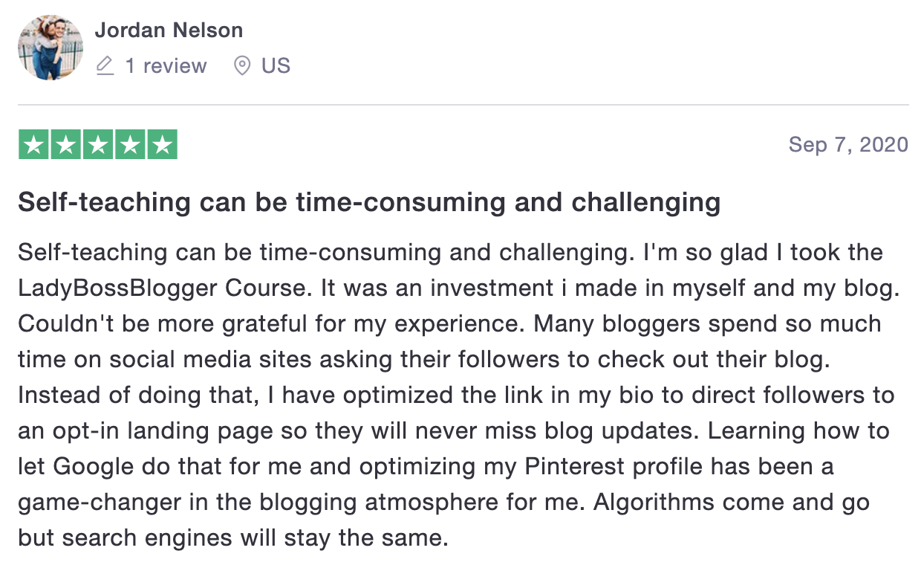Click the US location label
This screenshot has height=565, width=924.
276,66
